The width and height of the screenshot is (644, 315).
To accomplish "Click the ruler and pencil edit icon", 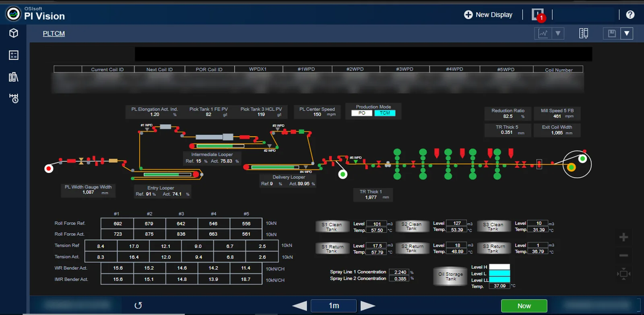I will 584,33.
